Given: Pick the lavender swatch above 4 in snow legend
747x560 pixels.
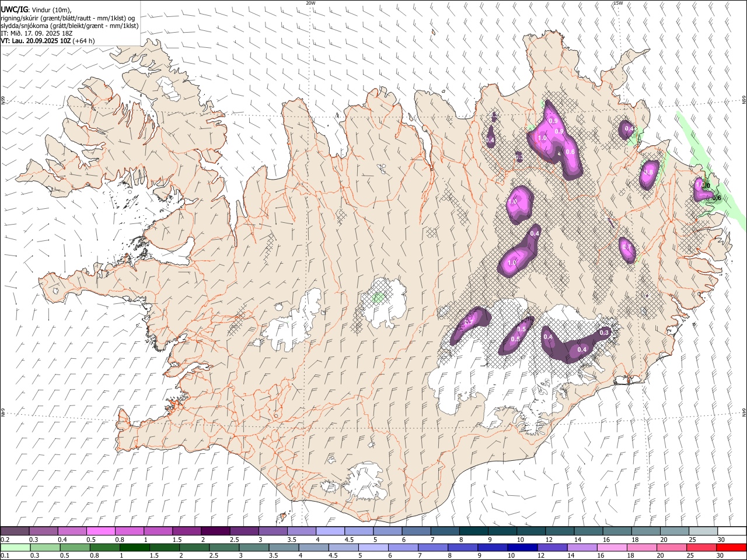Looking at the screenshot, I should click(x=330, y=531).
